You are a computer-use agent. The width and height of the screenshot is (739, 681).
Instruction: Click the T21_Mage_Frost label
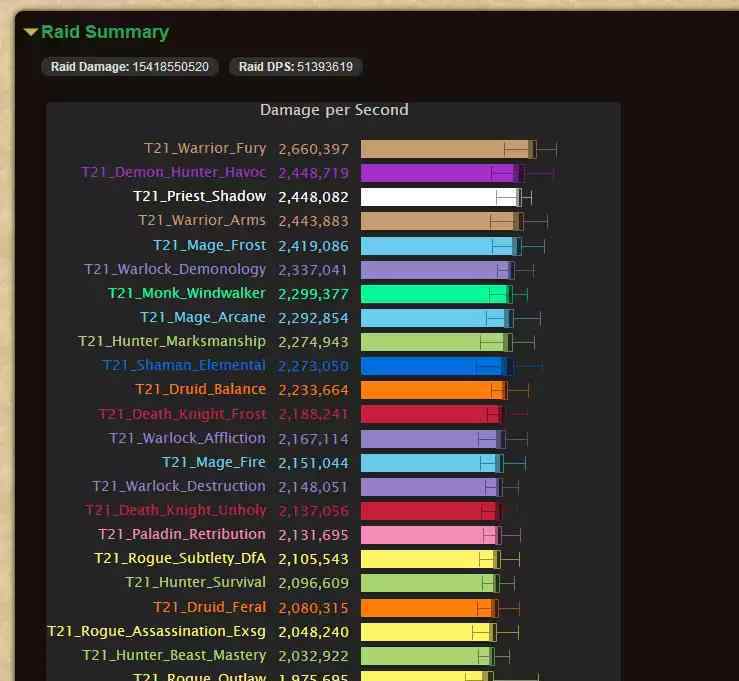tap(210, 246)
